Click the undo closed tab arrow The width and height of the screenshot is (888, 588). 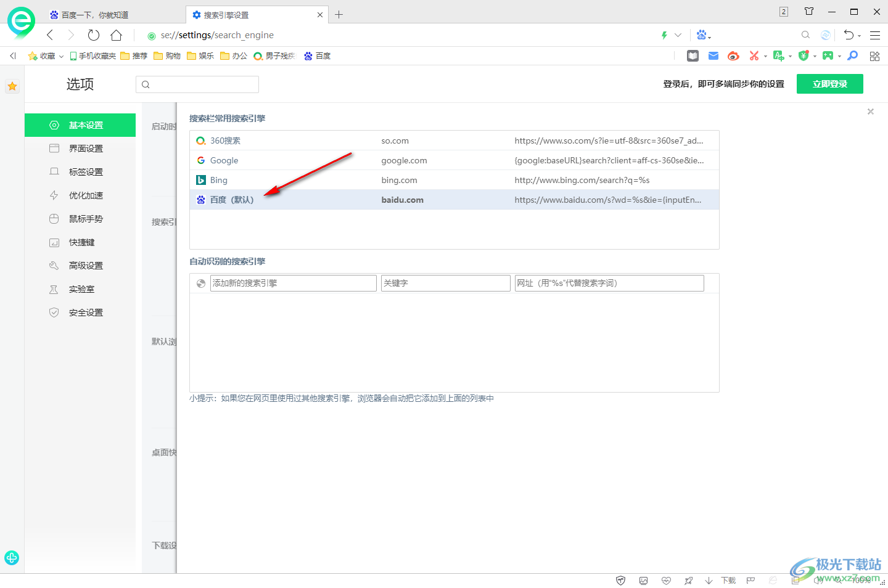[x=849, y=35]
